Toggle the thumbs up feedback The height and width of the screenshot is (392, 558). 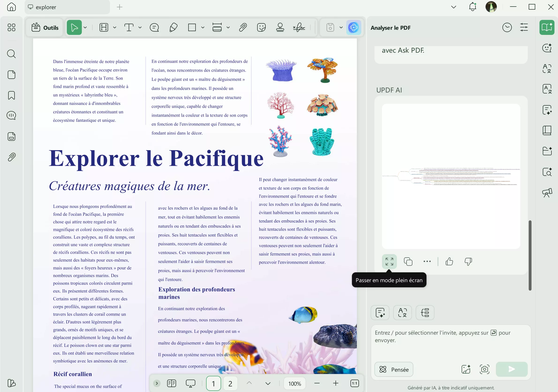pos(449,261)
